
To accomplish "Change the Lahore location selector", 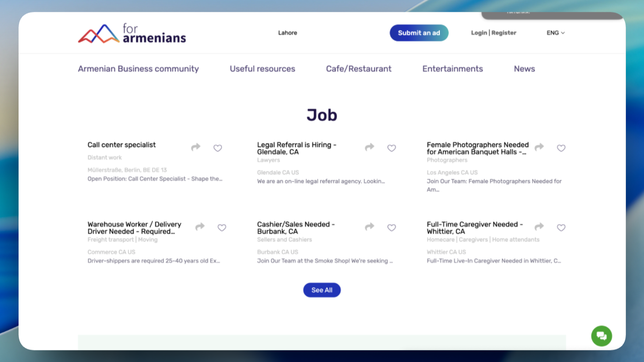I will point(288,33).
